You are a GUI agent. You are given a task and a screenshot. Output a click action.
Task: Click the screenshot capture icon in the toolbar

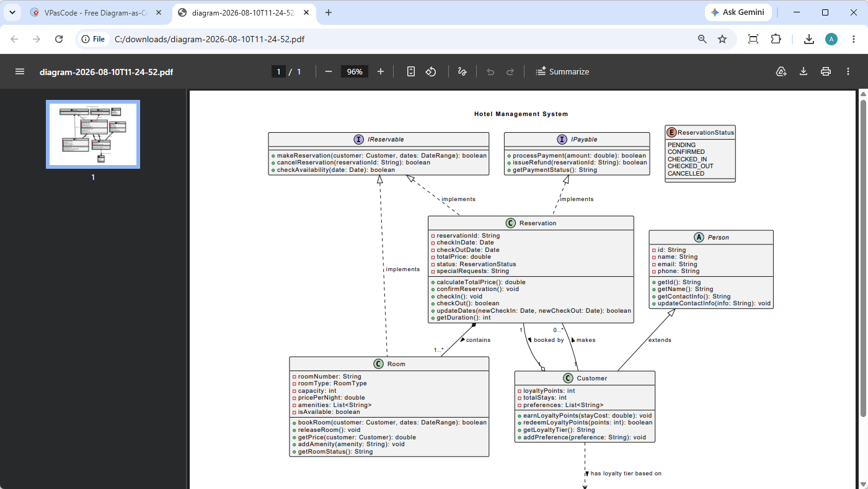pos(753,39)
